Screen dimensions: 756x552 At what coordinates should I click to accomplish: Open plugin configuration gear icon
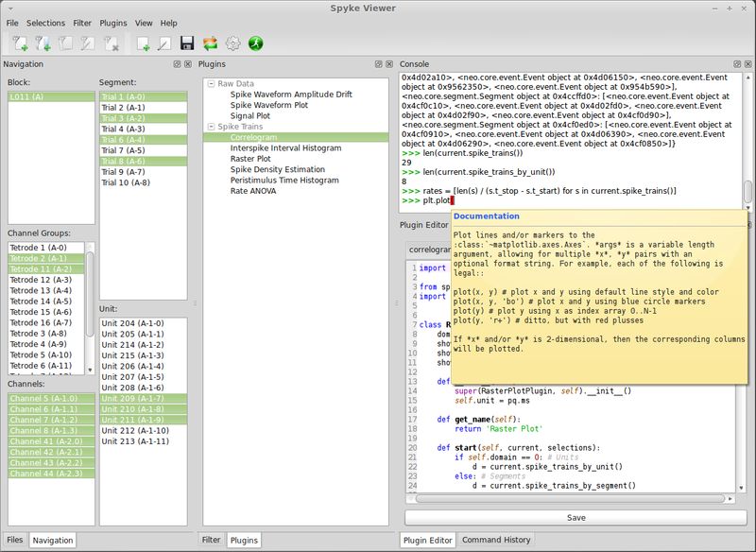click(x=232, y=43)
